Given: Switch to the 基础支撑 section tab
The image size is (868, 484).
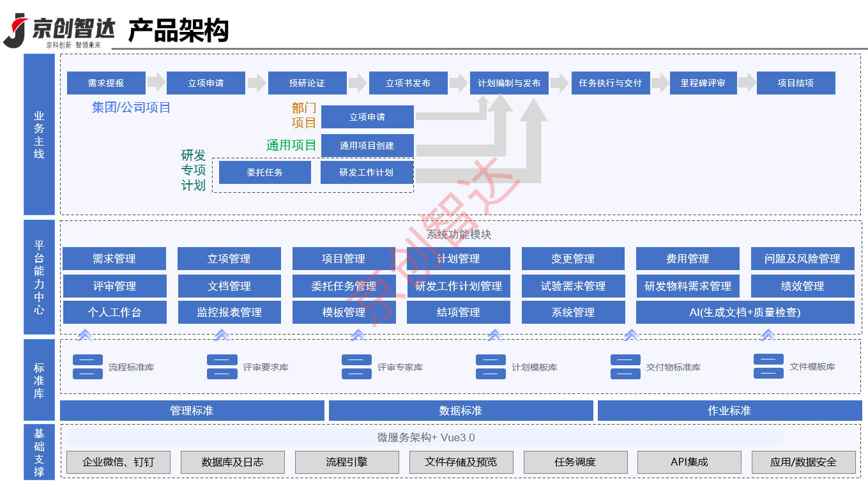Looking at the screenshot, I should tap(38, 450).
